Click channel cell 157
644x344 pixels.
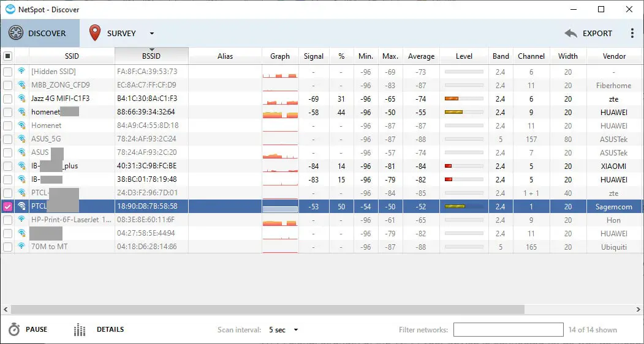coord(531,139)
